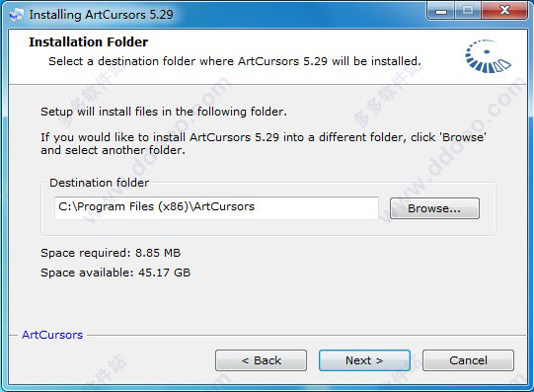Click the 'Installation Folder' heading
534x392 pixels.
[x=88, y=41]
